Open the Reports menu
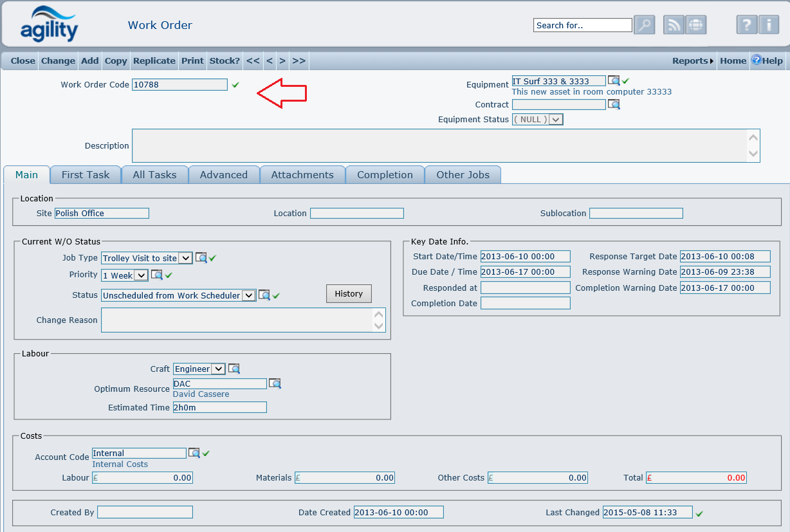The width and height of the screenshot is (790, 532). point(692,61)
